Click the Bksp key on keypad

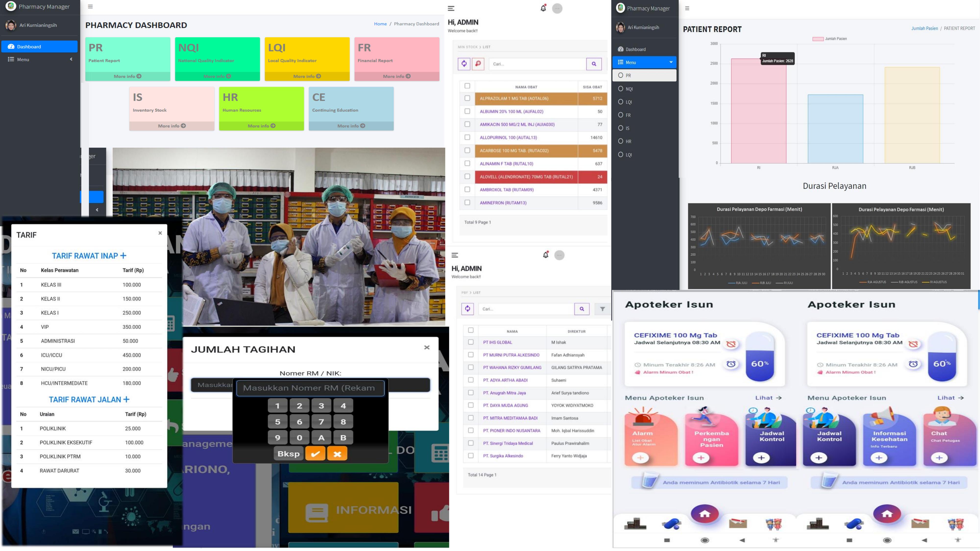click(x=288, y=454)
